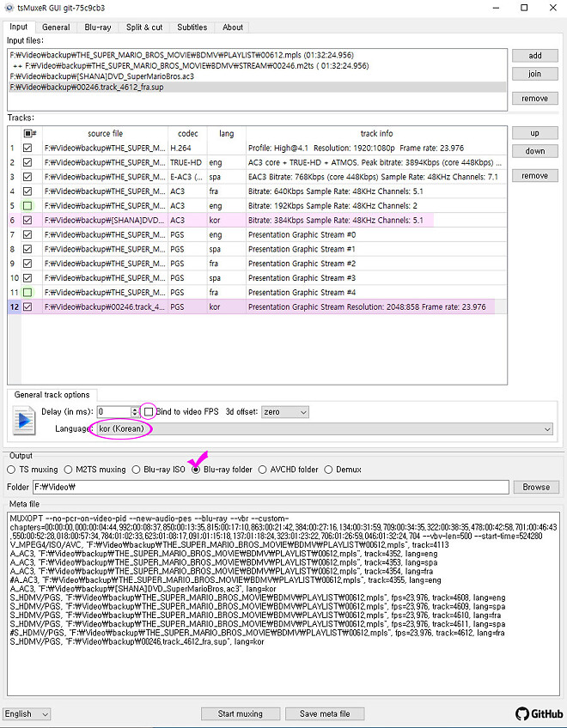The height and width of the screenshot is (728, 567).
Task: Click inside the Meta file text area
Action: click(283, 604)
